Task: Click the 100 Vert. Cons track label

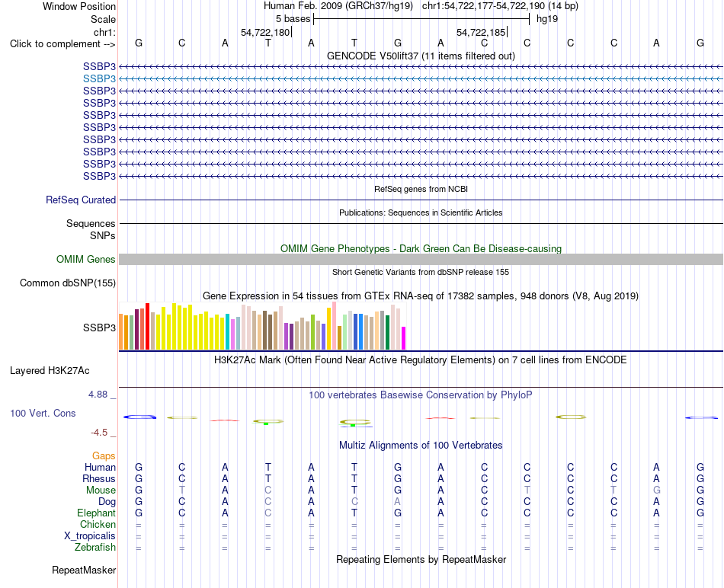Action: pyautogui.click(x=43, y=413)
